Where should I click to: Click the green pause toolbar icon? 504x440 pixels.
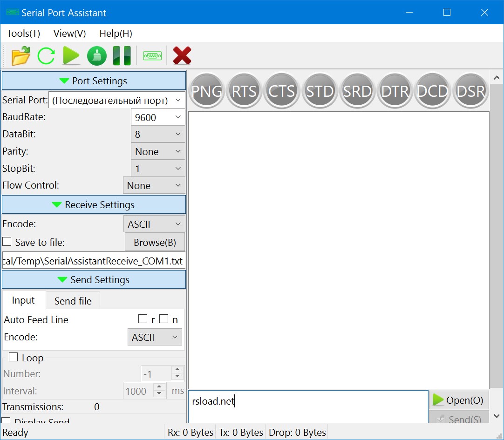[x=122, y=56]
